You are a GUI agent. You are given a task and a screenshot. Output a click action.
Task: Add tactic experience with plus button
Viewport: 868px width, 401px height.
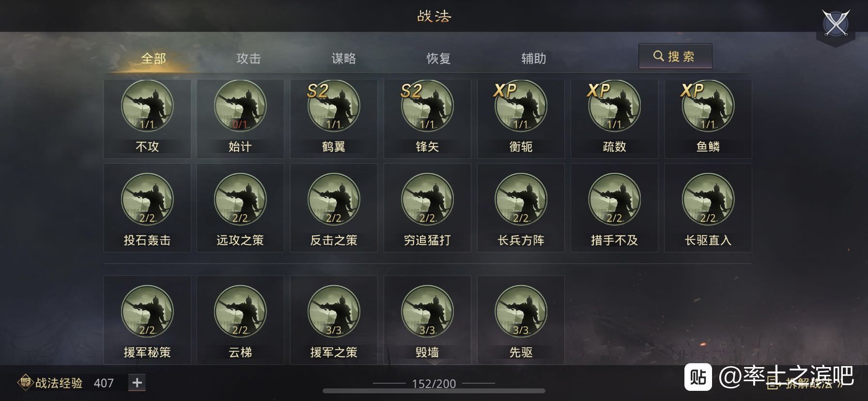[x=137, y=383]
